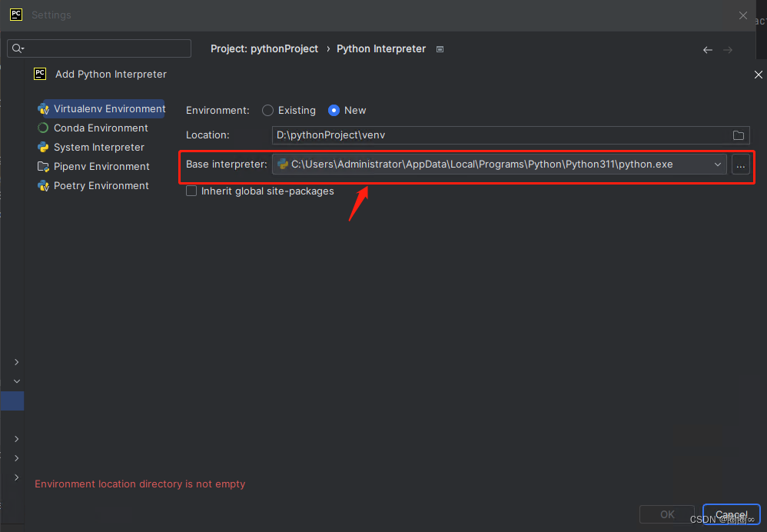Screen dimensions: 767x532
Task: Close the Settings window
Action: coord(742,15)
